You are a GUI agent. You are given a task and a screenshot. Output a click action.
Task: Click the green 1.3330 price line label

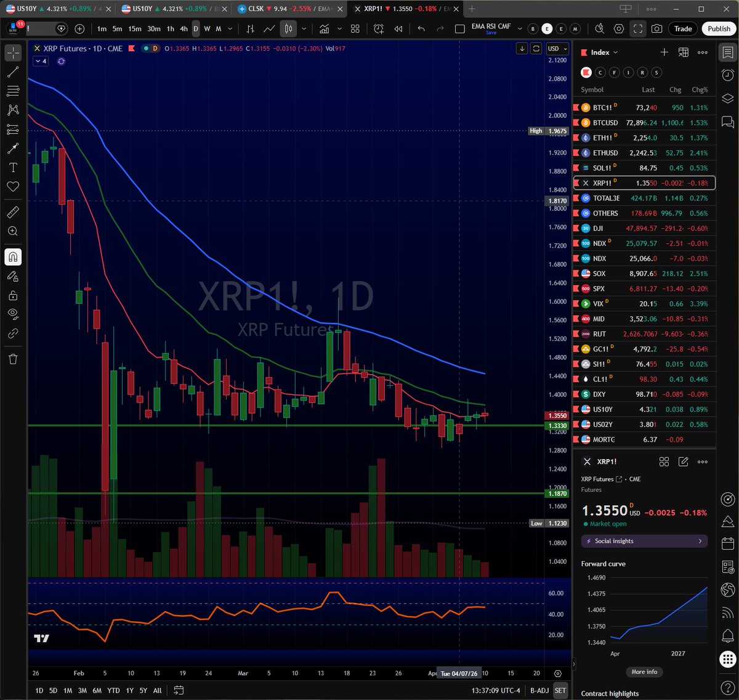pyautogui.click(x=557, y=426)
